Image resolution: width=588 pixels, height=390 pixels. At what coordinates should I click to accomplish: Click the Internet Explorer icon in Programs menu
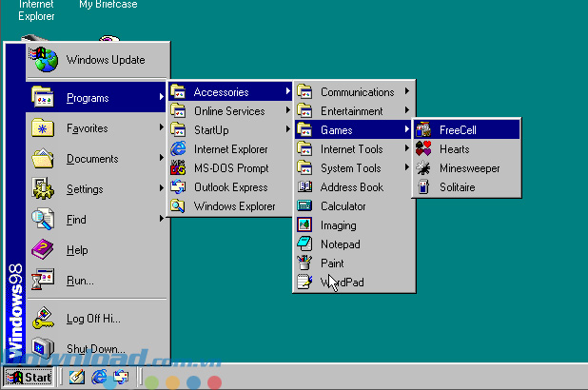point(178,148)
